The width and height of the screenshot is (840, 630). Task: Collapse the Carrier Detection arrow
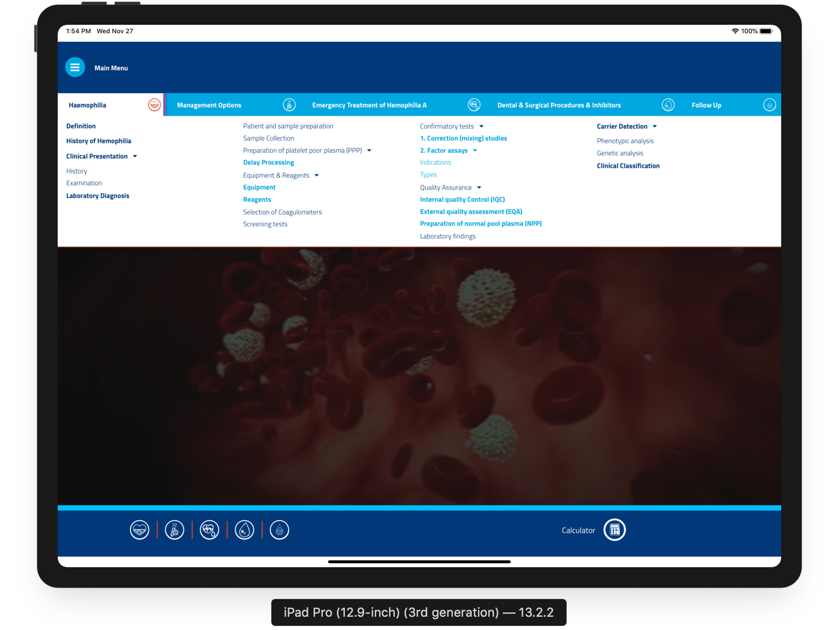pos(655,126)
